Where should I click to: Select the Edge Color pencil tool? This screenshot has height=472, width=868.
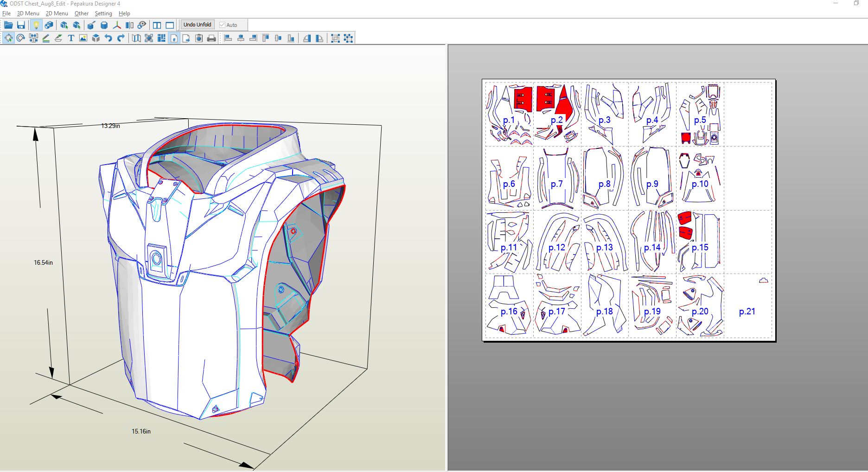pyautogui.click(x=46, y=38)
